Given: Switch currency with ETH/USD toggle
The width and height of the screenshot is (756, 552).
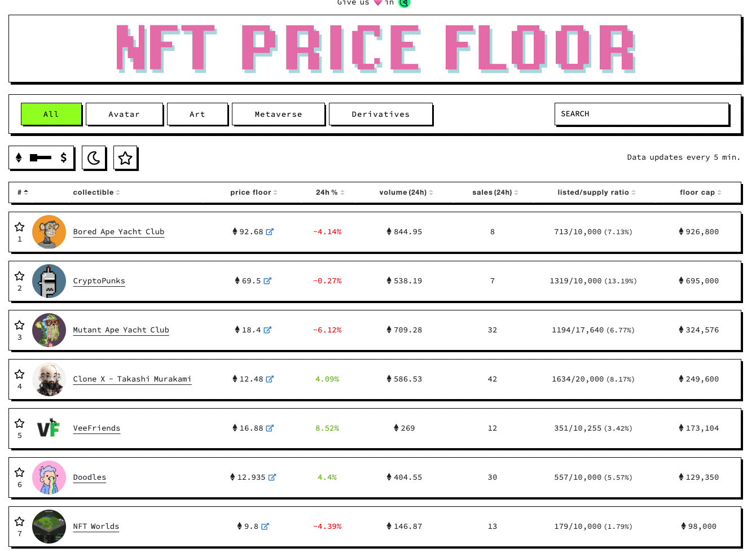Looking at the screenshot, I should tap(41, 158).
